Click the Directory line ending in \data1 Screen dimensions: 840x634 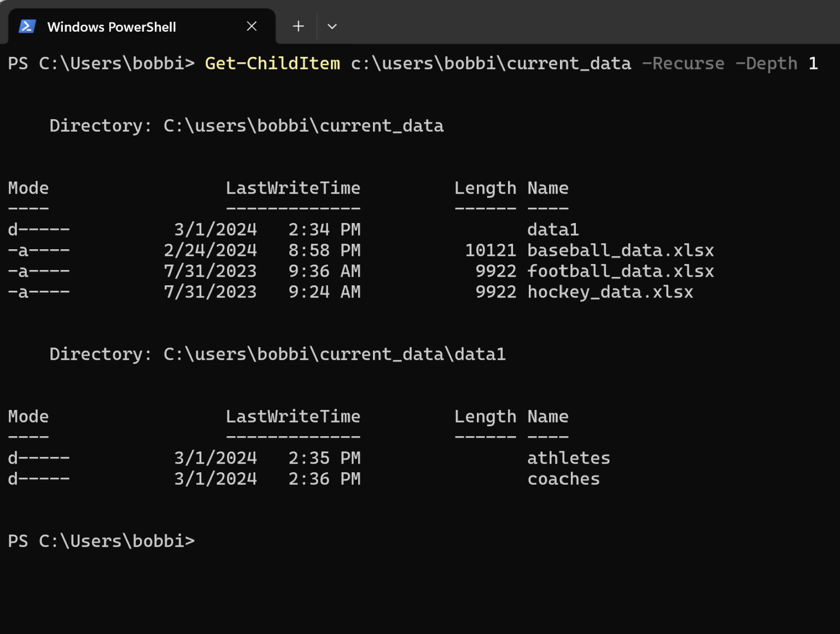point(277,354)
